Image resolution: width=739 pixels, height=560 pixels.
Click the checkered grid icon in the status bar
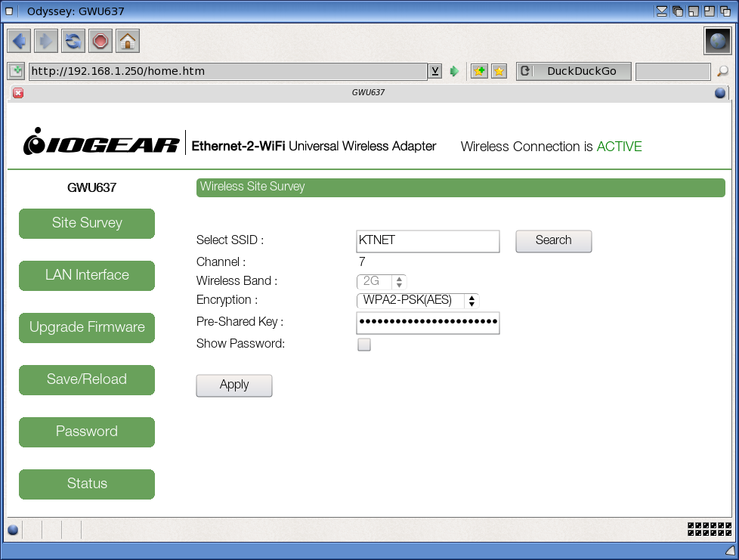710,529
